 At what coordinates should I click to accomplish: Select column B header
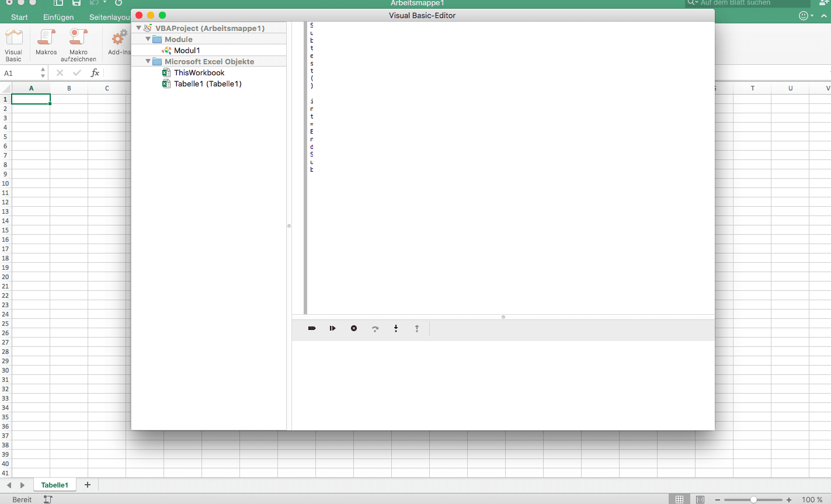tap(69, 88)
